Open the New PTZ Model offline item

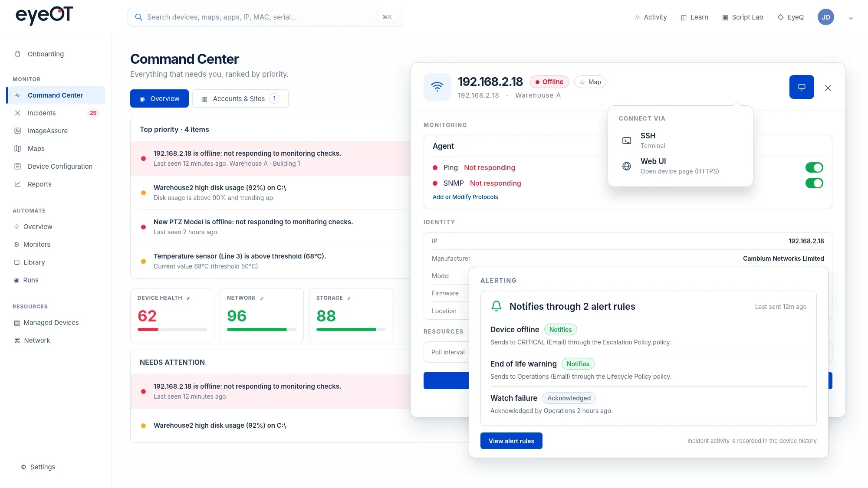(270, 227)
